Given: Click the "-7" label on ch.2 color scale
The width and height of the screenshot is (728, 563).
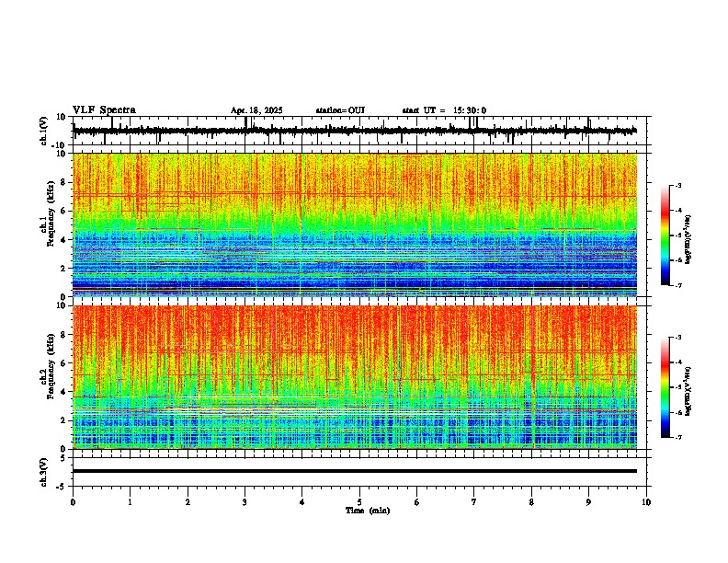Looking at the screenshot, I should (677, 437).
